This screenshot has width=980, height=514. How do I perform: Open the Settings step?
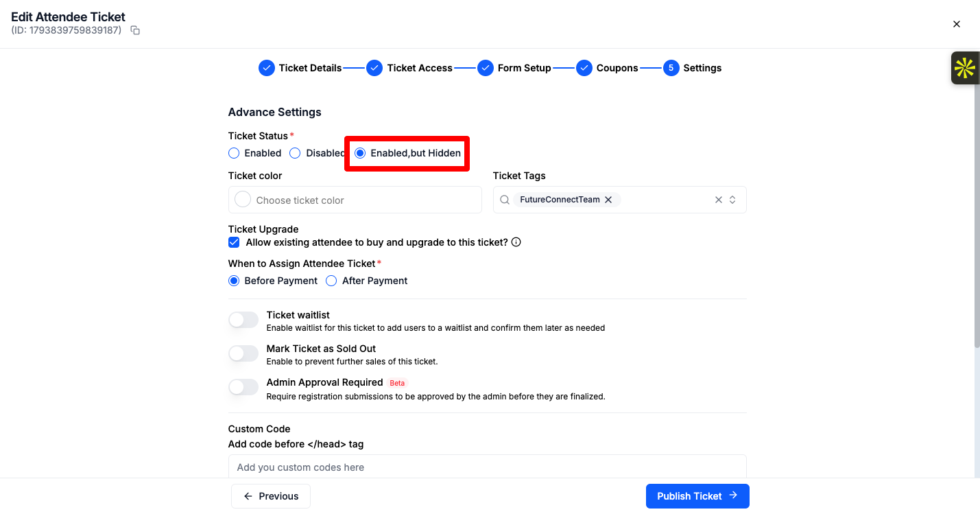[x=693, y=68]
